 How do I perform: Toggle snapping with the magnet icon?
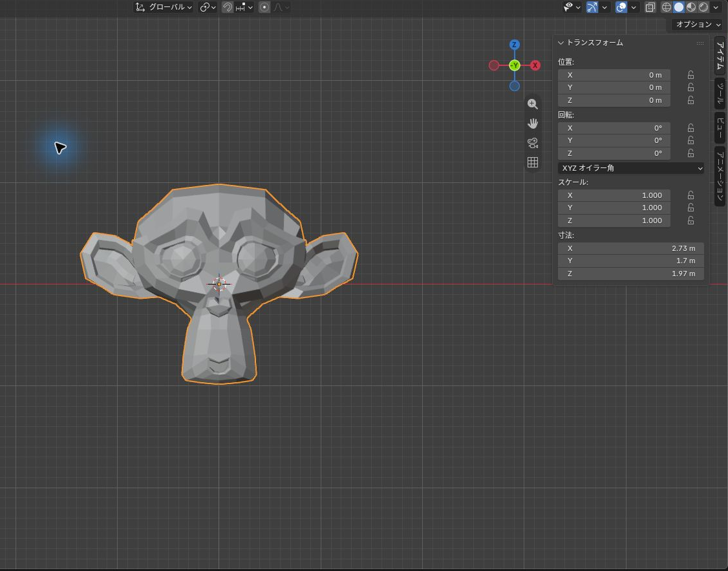pyautogui.click(x=227, y=7)
